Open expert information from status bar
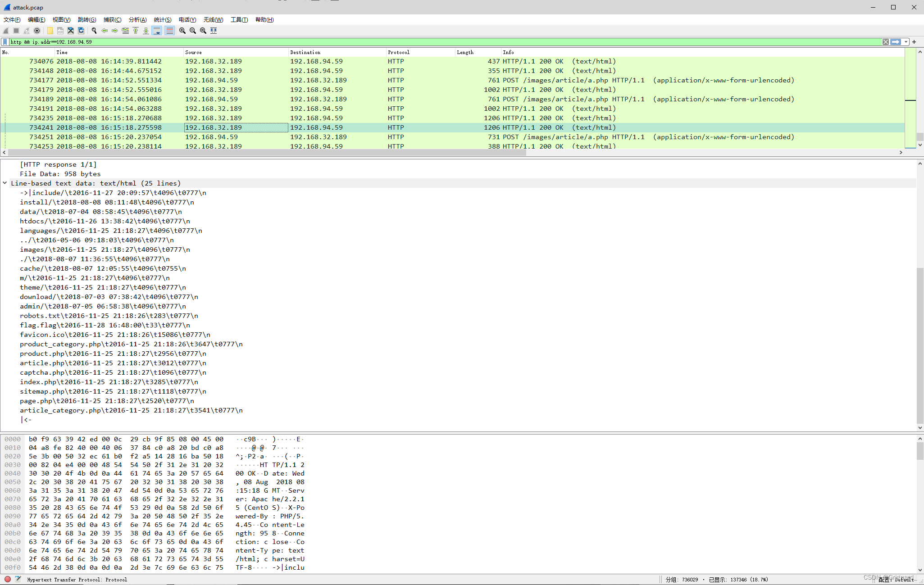The width and height of the screenshot is (924, 585). 8,579
